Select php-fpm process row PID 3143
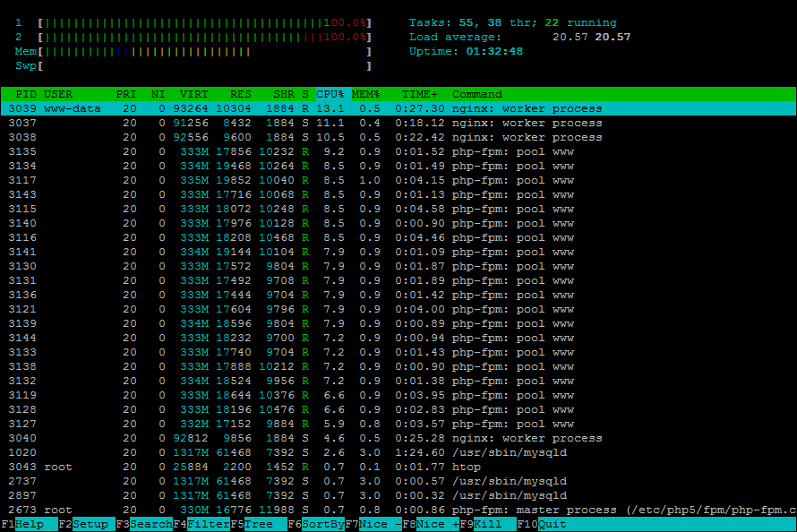The image size is (797, 532). point(398,194)
